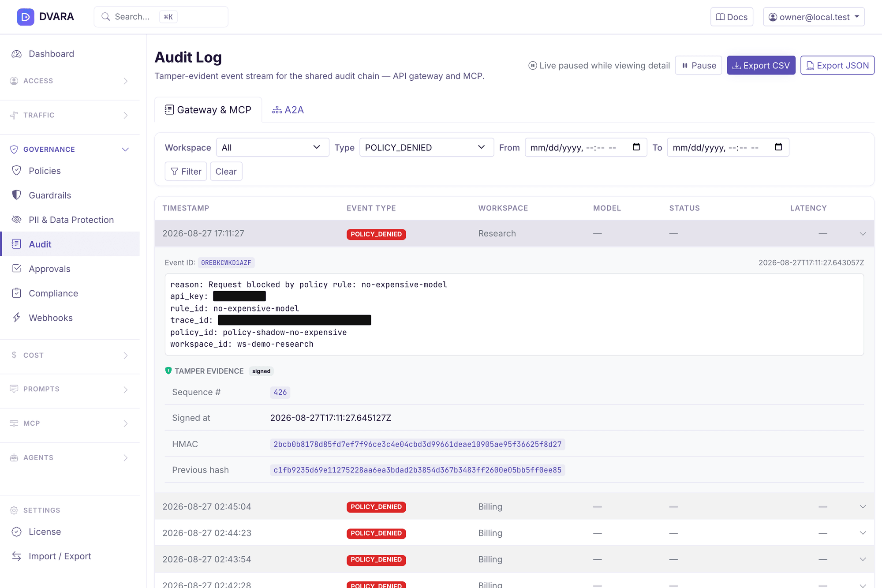Image resolution: width=882 pixels, height=588 pixels.
Task: Open the Docs link
Action: [732, 17]
